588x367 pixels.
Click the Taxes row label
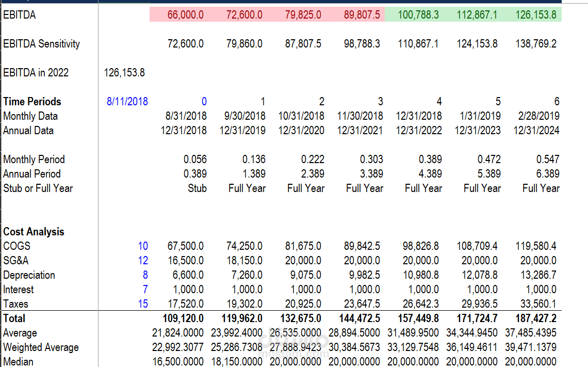click(16, 304)
